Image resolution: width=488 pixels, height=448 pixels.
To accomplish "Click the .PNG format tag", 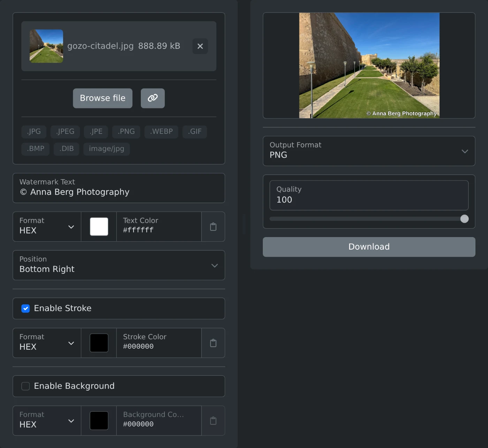I will pos(126,132).
